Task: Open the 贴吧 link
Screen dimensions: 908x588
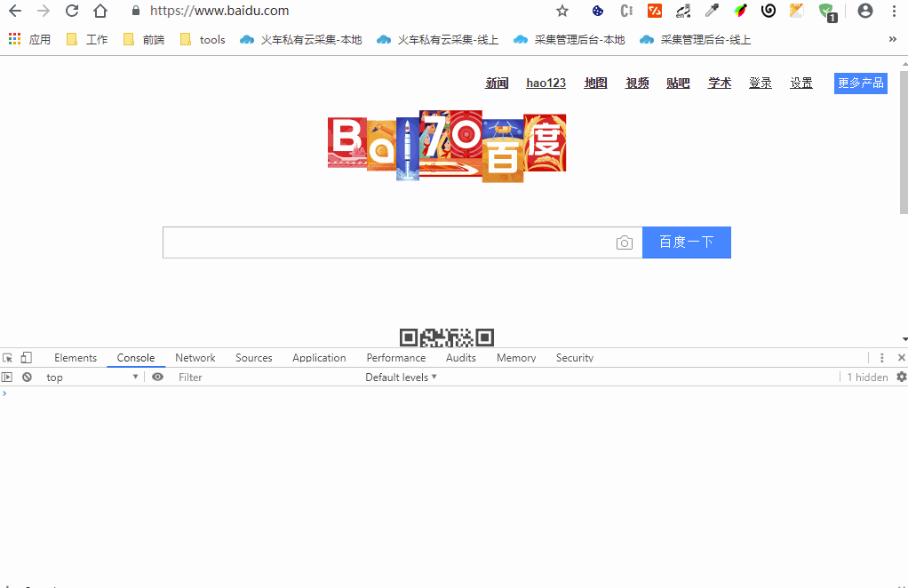Action: (x=678, y=83)
